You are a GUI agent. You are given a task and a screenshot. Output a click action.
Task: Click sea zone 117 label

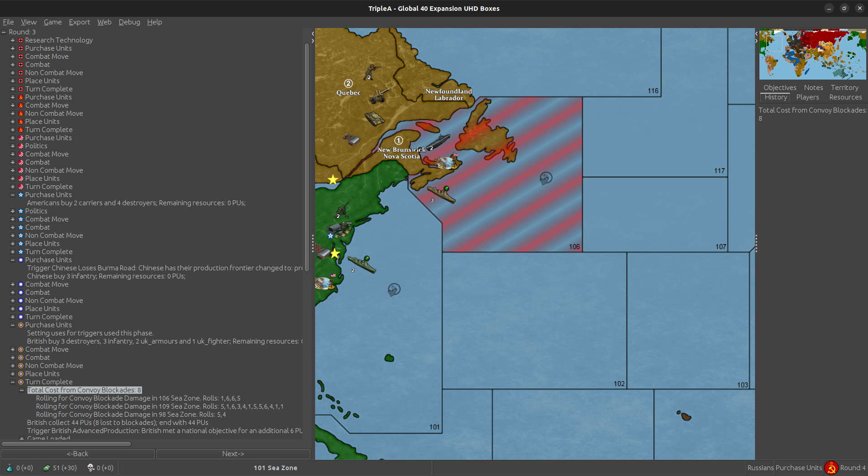(x=719, y=171)
